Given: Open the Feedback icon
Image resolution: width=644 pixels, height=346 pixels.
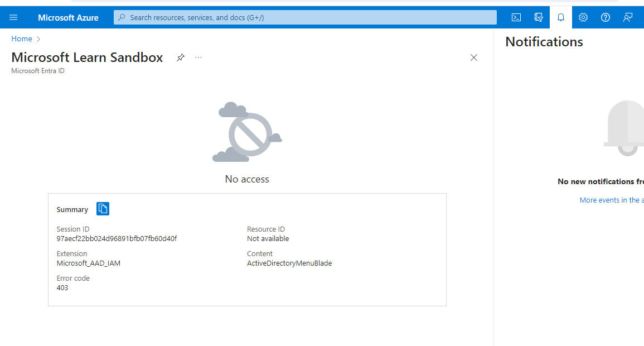Looking at the screenshot, I should pyautogui.click(x=628, y=17).
